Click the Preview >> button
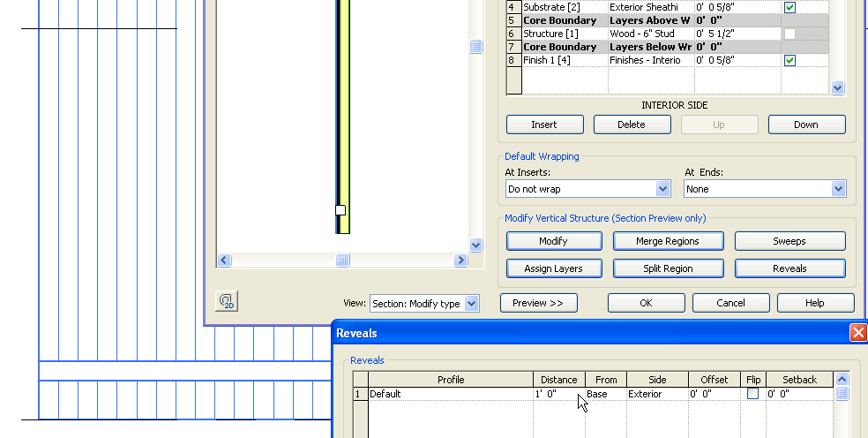868x438 pixels. [539, 303]
